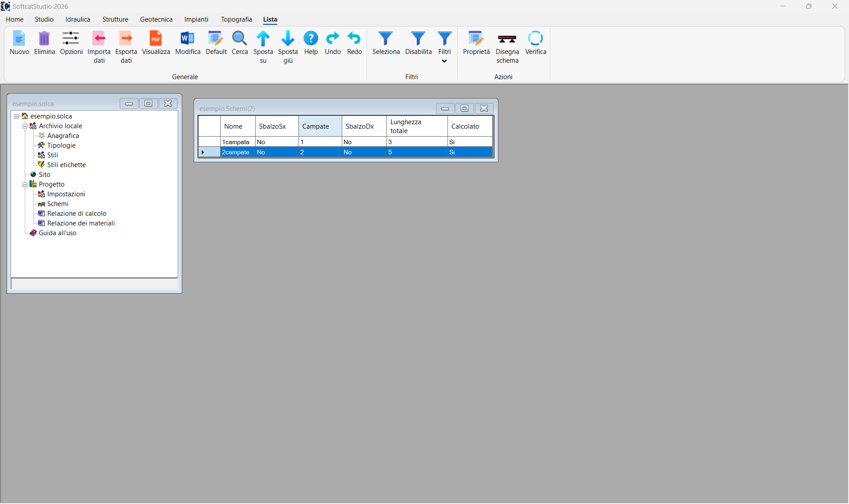The image size is (849, 504).
Task: Click Sposta su arrow
Action: [x=263, y=38]
